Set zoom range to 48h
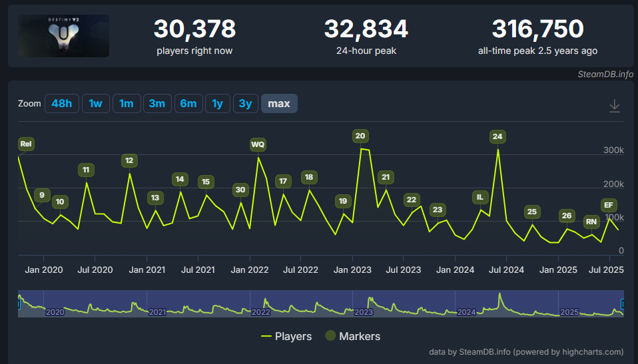The height and width of the screenshot is (364, 638). (62, 103)
